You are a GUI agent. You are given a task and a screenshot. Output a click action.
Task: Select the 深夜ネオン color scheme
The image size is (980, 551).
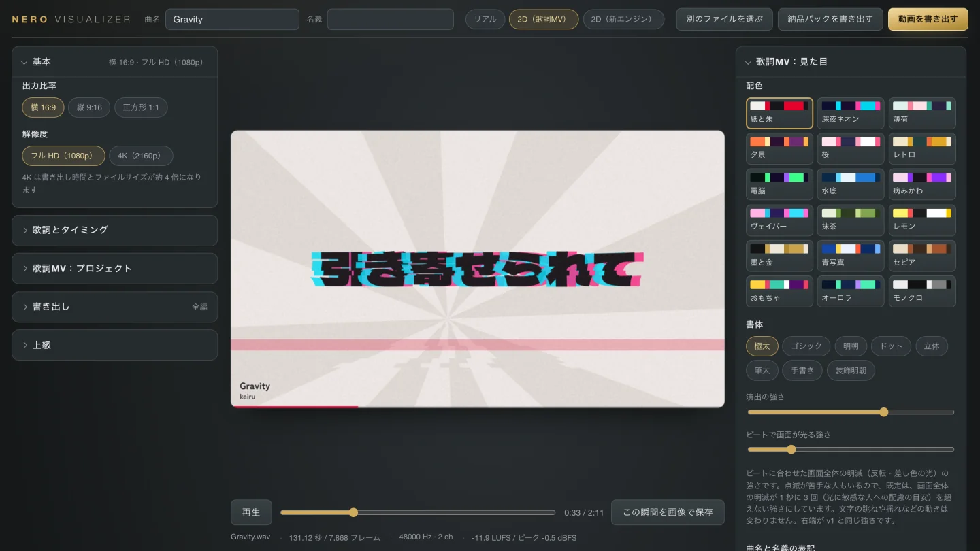pyautogui.click(x=851, y=113)
